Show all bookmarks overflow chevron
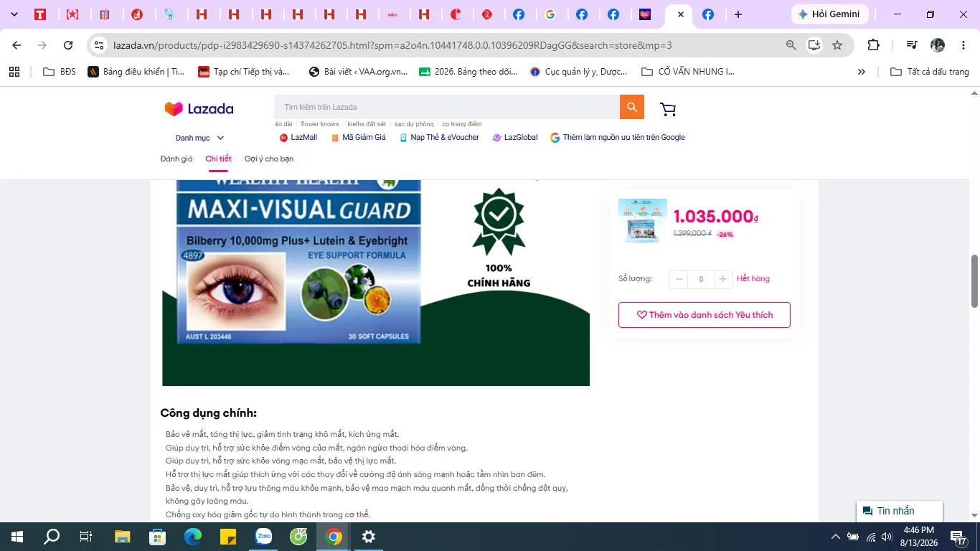980x551 pixels. pos(862,72)
